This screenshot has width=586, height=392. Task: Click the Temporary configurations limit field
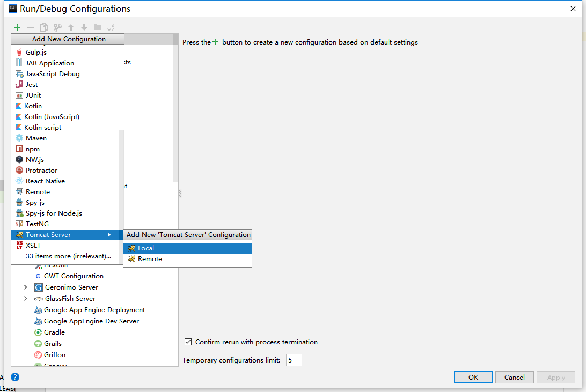(294, 360)
